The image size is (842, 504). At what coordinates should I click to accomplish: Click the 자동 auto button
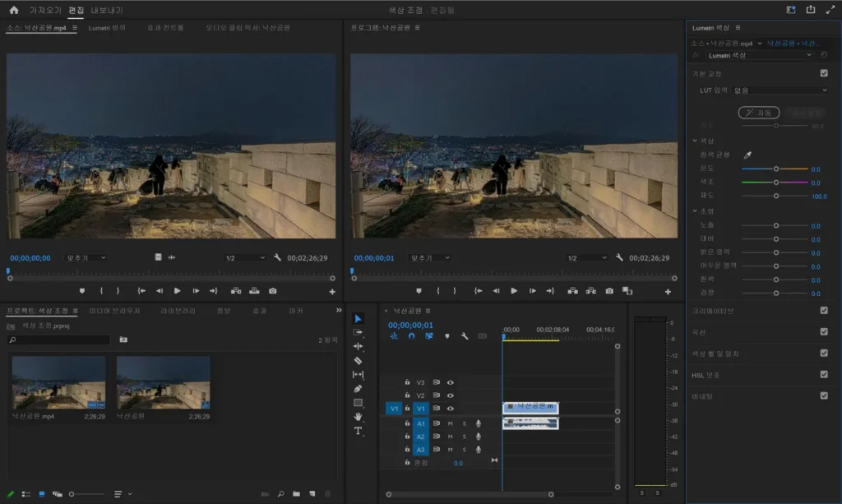(x=759, y=113)
